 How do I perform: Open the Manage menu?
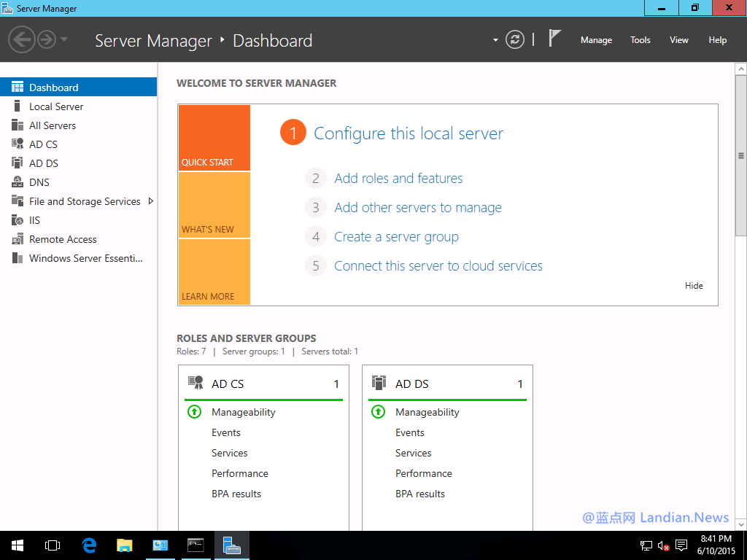pos(596,40)
